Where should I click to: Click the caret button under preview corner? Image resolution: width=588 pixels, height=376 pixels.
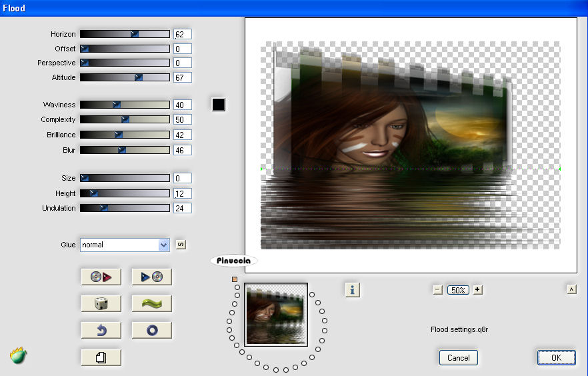571,289
